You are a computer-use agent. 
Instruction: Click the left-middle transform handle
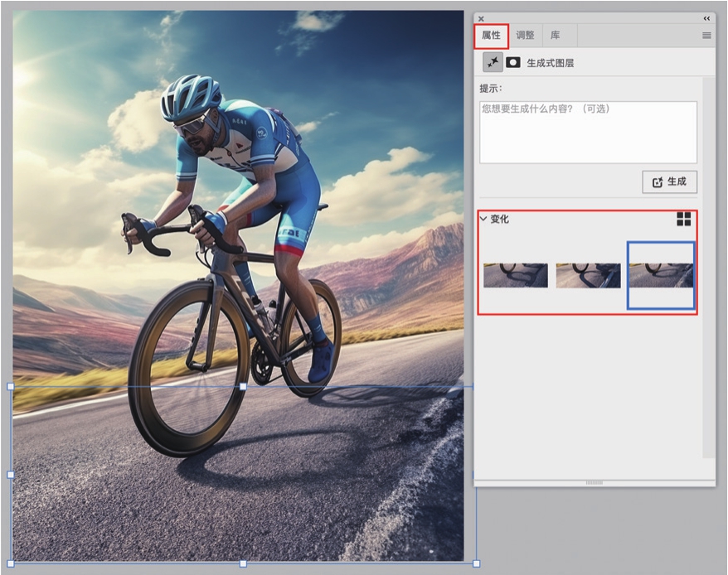coord(10,475)
